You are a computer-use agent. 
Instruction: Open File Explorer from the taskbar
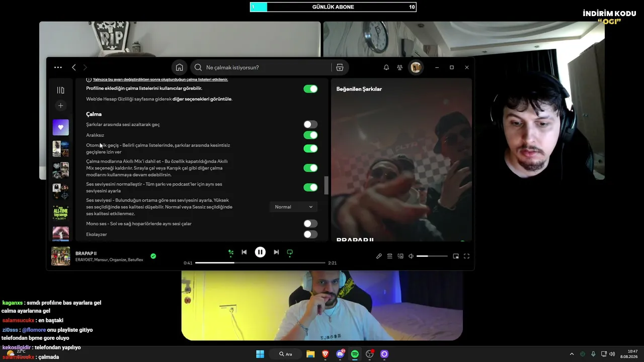tap(310, 354)
